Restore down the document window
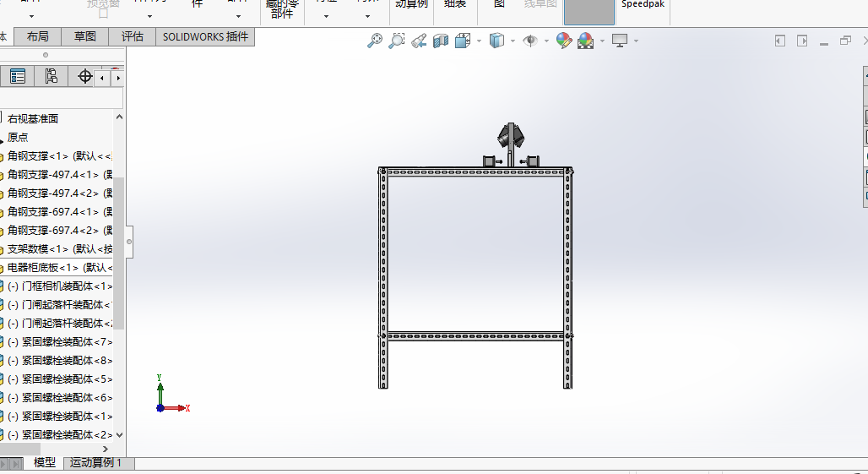Viewport: 868px width, 474px height. [x=845, y=41]
